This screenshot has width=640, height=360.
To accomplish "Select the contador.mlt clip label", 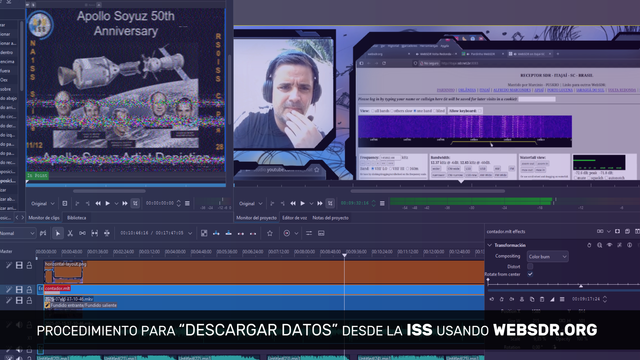I will coord(58,288).
